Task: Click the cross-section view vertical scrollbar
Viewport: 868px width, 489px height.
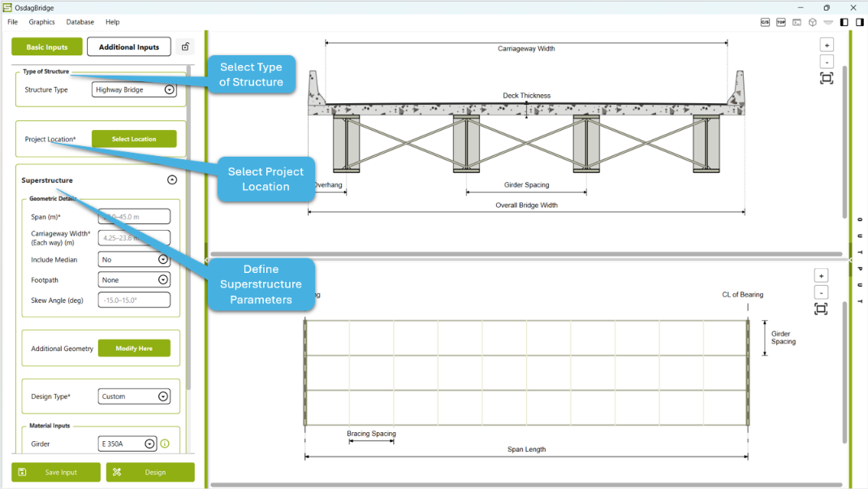Action: pyautogui.click(x=844, y=142)
